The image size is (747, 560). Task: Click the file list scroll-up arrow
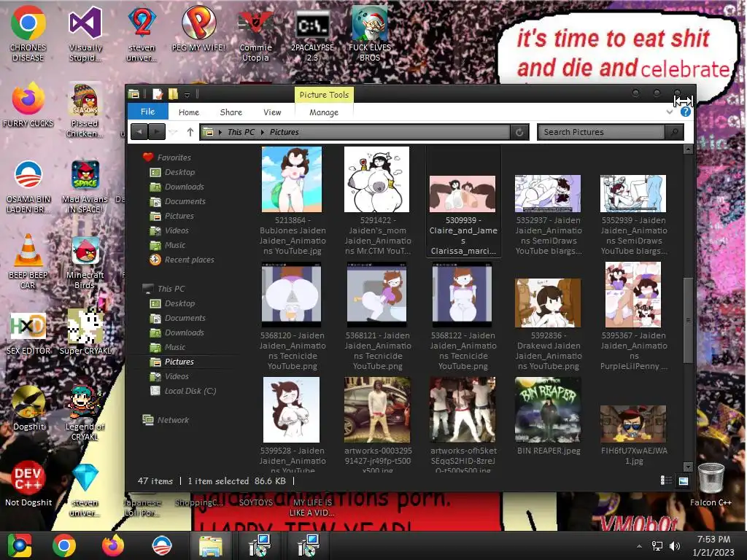tap(688, 149)
